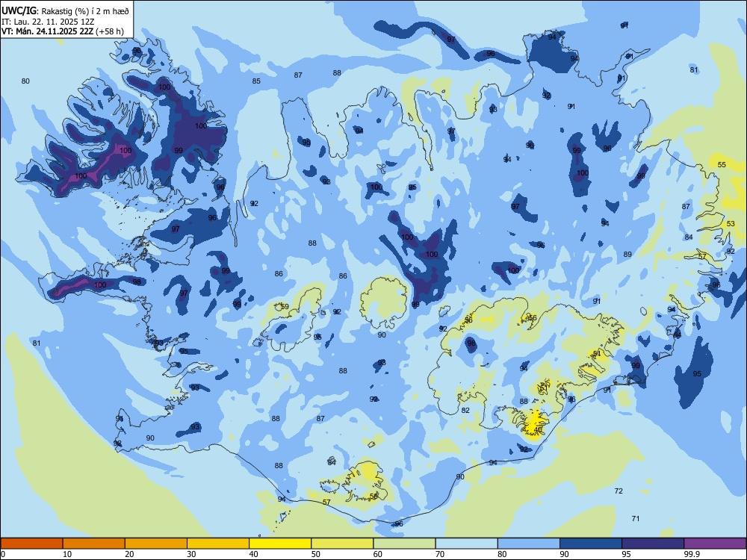Click the 30–40 amber legend segment
The image size is (747, 560).
click(x=218, y=544)
